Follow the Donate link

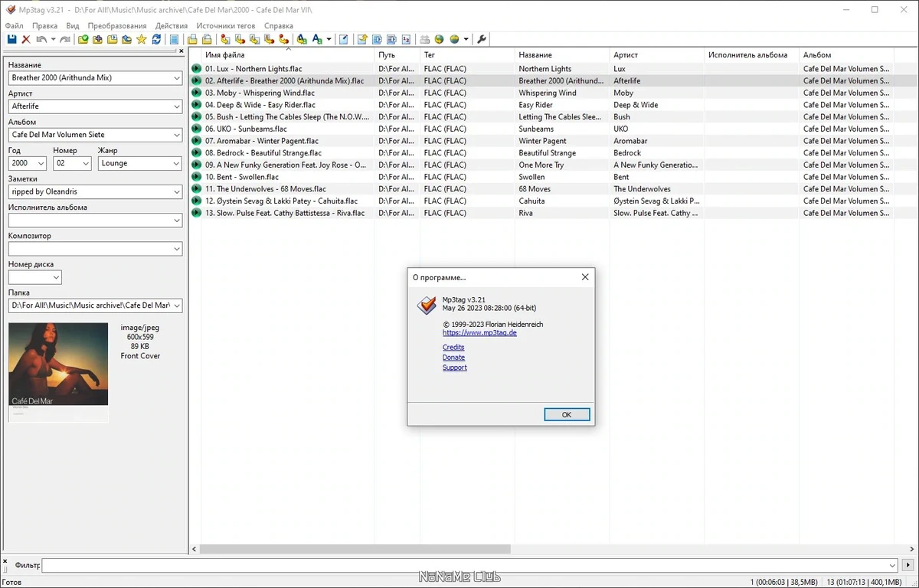453,358
